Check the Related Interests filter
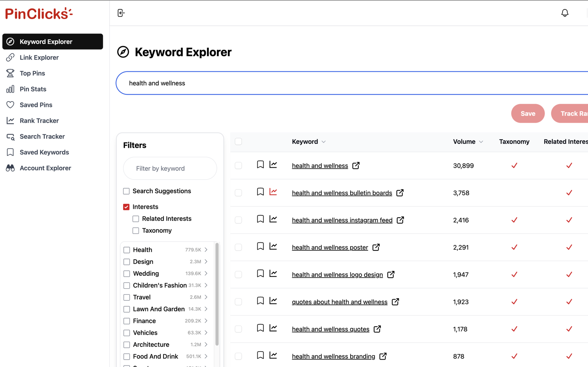The image size is (588, 367). [x=136, y=218]
